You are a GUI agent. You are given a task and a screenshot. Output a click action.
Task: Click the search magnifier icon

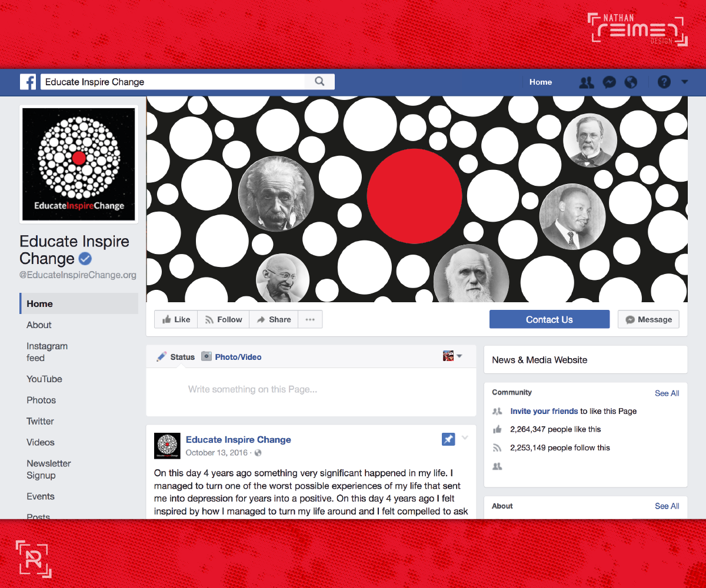pyautogui.click(x=319, y=82)
